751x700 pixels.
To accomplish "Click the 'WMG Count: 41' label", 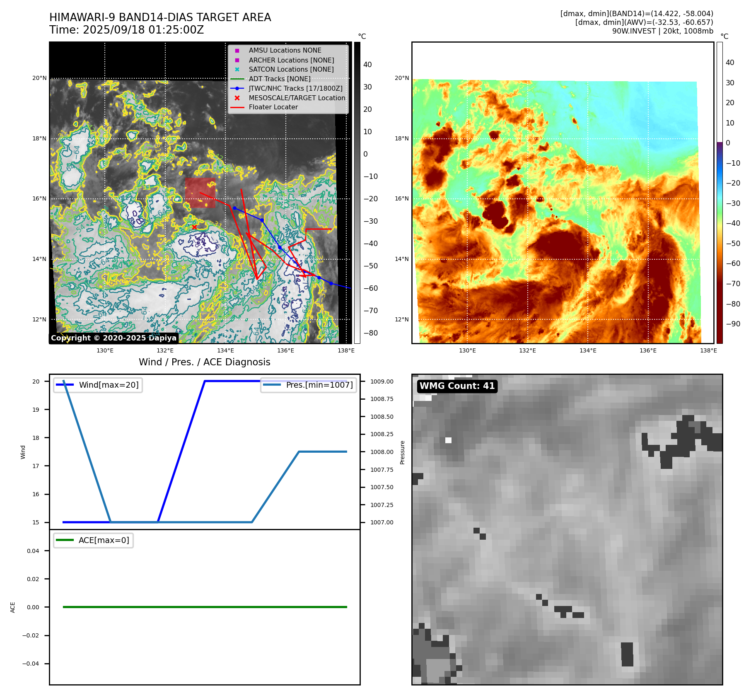I will pos(457,386).
